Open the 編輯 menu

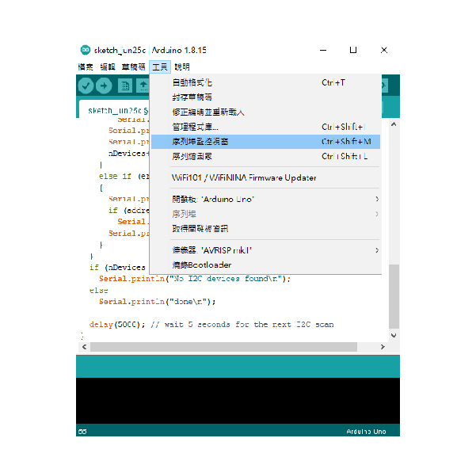pos(107,67)
